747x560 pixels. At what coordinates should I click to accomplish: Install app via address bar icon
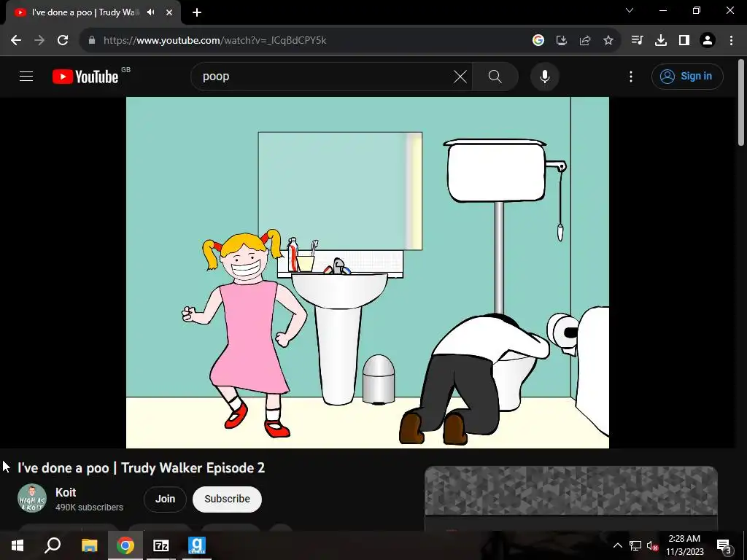pos(562,41)
